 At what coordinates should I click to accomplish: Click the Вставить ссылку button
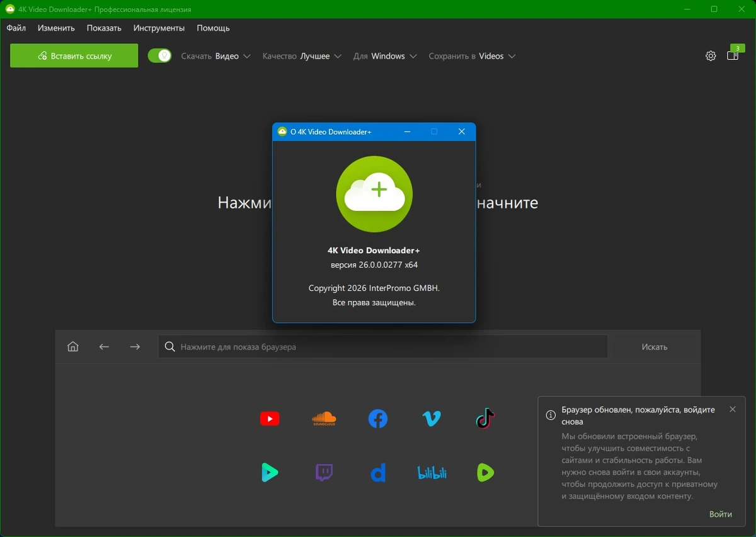74,55
